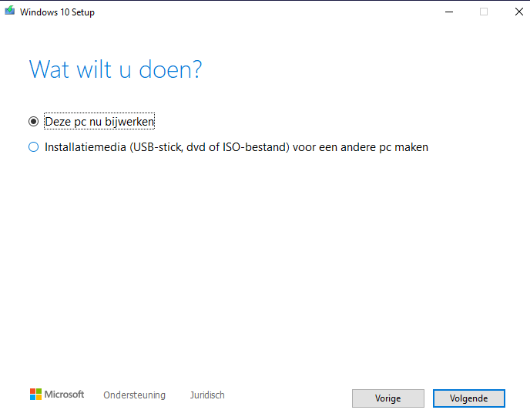Click the Windows 10 Setup title bar icon
Viewport: 530px width, 420px height.
10,12
